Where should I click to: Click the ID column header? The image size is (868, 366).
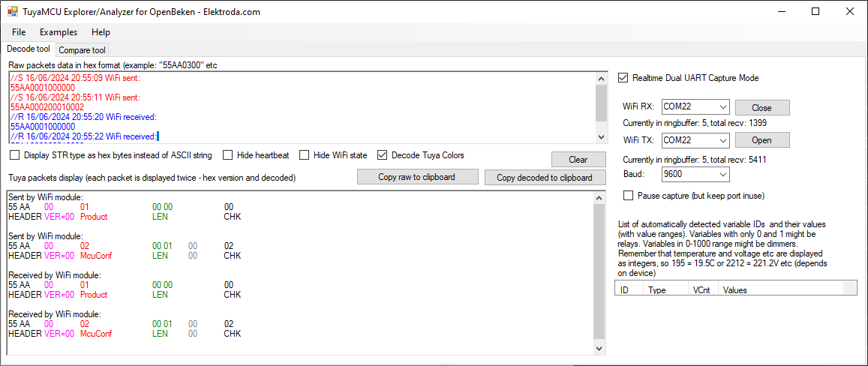pyautogui.click(x=629, y=289)
